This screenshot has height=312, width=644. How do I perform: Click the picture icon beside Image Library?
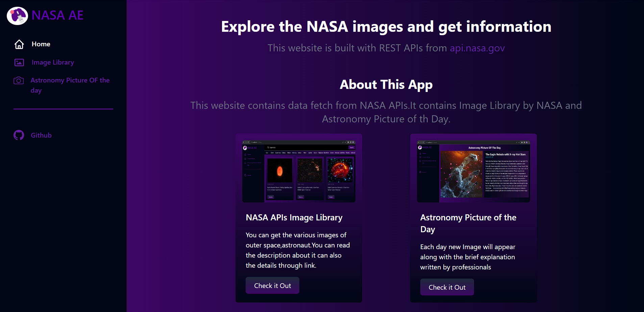19,63
